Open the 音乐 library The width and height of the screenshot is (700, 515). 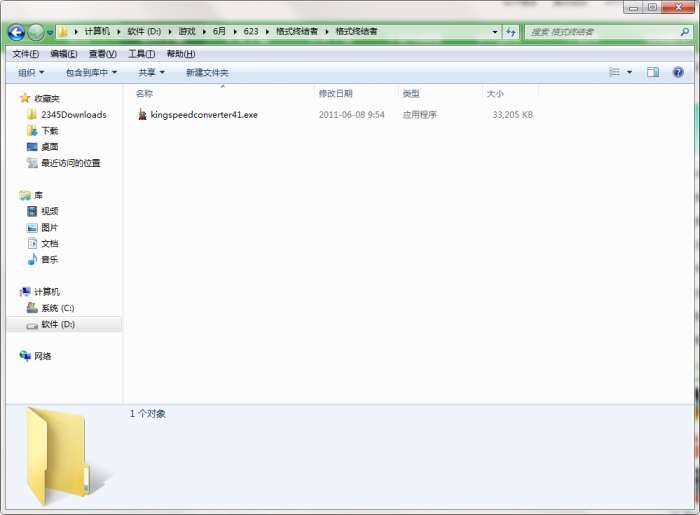tap(50, 260)
